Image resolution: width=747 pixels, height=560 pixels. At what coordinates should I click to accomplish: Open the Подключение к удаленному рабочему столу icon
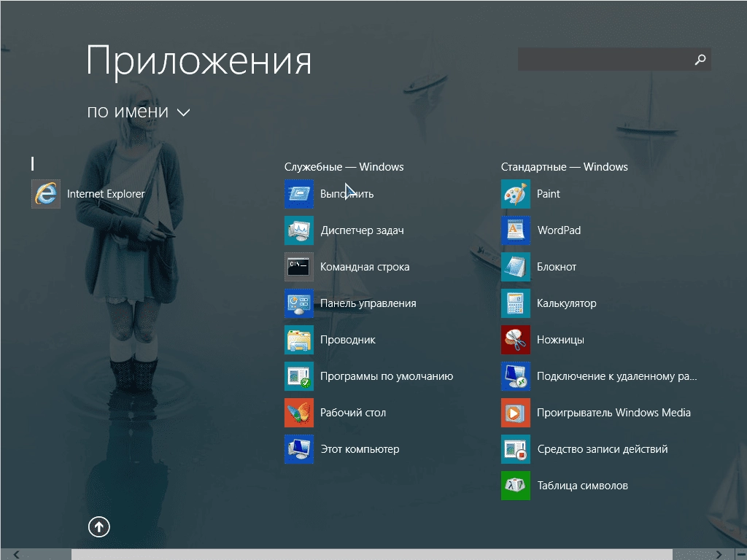[x=516, y=376]
